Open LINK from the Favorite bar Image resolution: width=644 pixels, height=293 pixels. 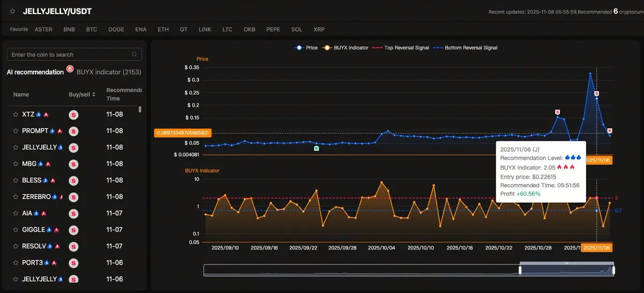[x=205, y=30]
